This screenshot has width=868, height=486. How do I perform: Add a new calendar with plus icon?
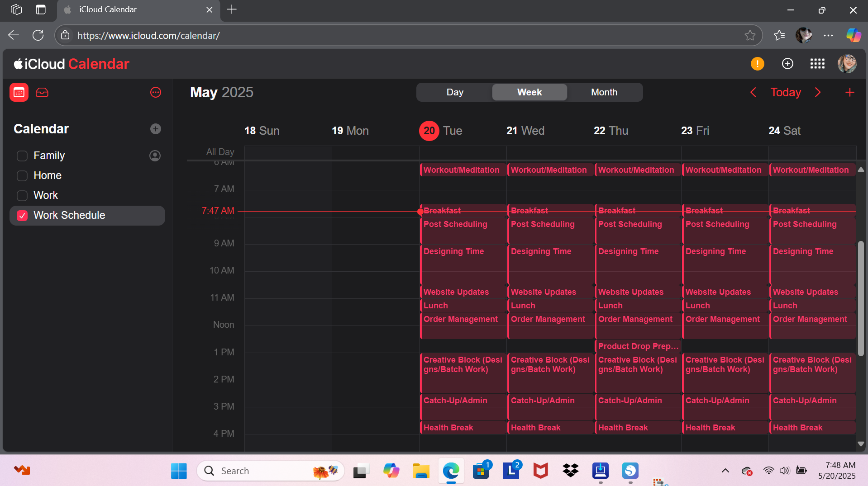[x=155, y=129]
